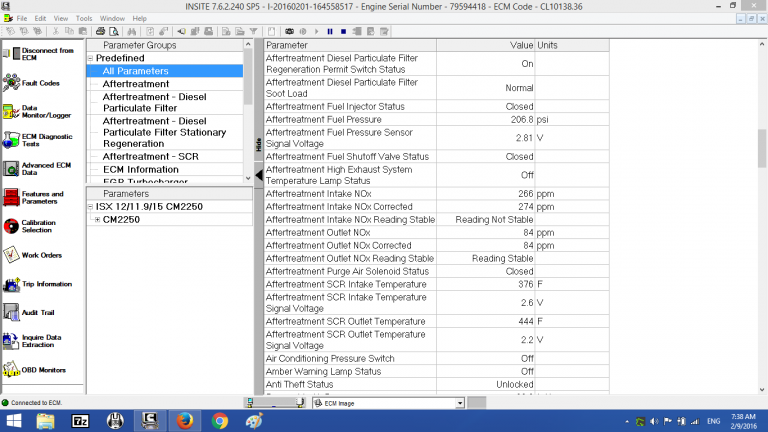Click the camera snapshot toolbar icon

click(289, 31)
